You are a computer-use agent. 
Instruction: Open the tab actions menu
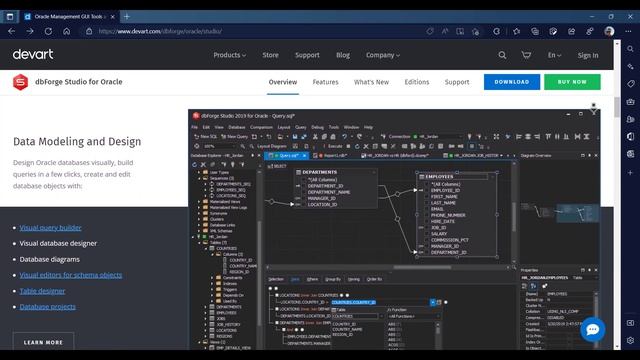(10, 17)
